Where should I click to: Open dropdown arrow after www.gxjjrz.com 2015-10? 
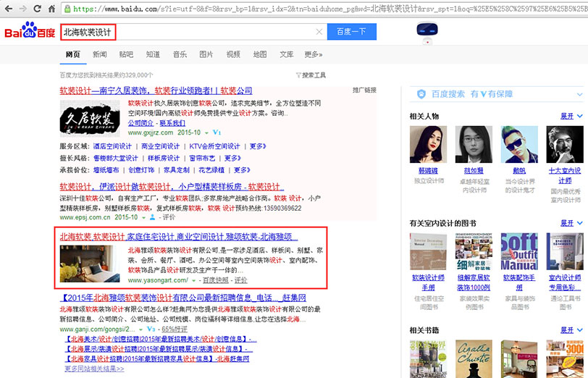pos(206,133)
